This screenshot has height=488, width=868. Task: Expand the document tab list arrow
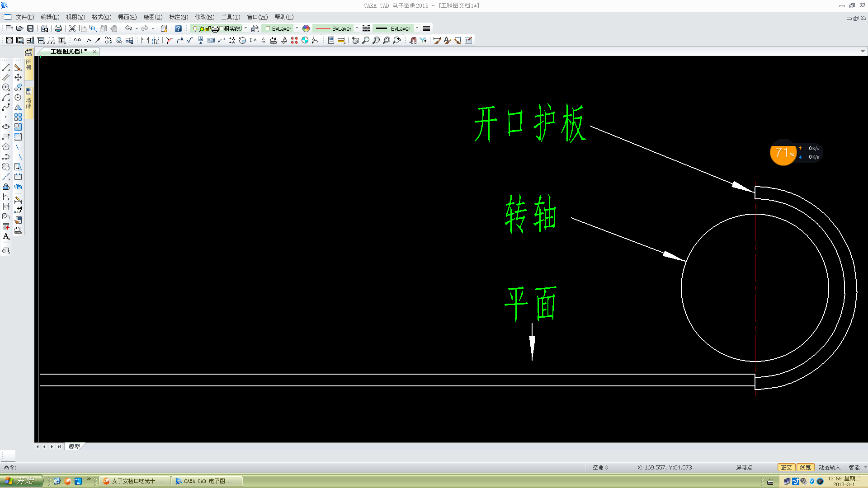coord(863,52)
